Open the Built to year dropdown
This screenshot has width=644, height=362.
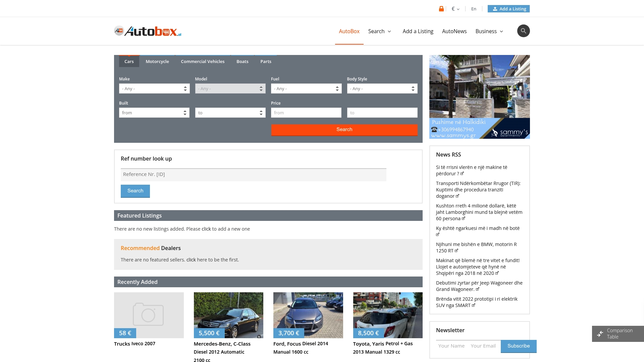(230, 113)
